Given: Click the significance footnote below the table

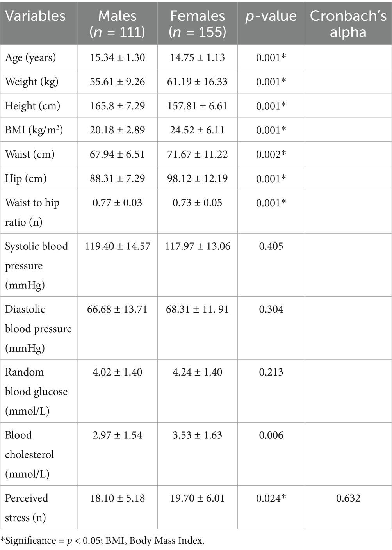Looking at the screenshot, I should (102, 541).
